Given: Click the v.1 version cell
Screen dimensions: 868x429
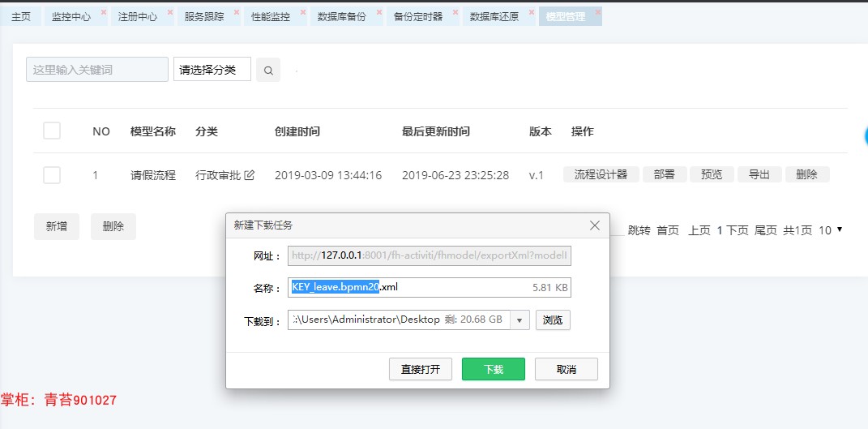Looking at the screenshot, I should coord(537,175).
